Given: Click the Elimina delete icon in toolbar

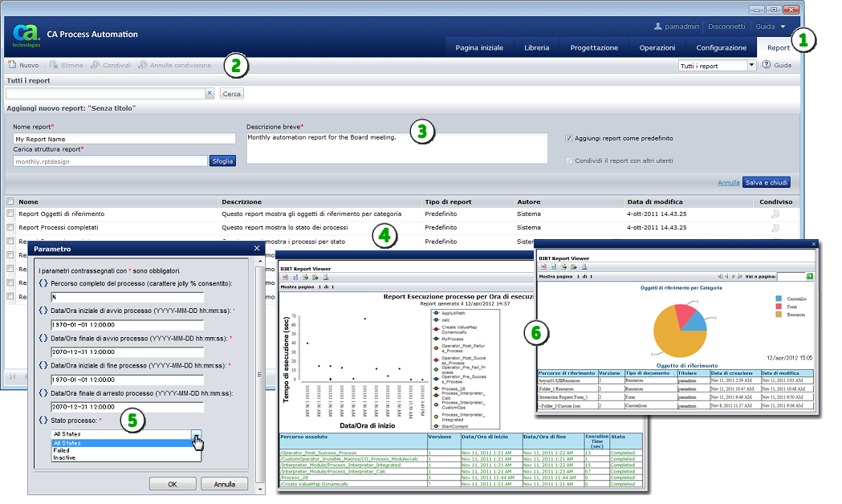Looking at the screenshot, I should (54, 65).
